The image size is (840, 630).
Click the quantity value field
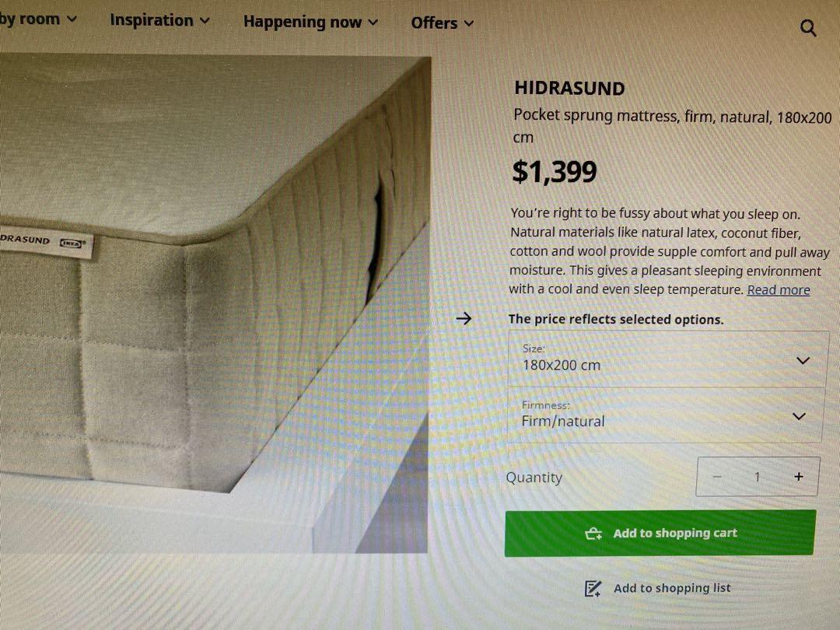pos(757,476)
